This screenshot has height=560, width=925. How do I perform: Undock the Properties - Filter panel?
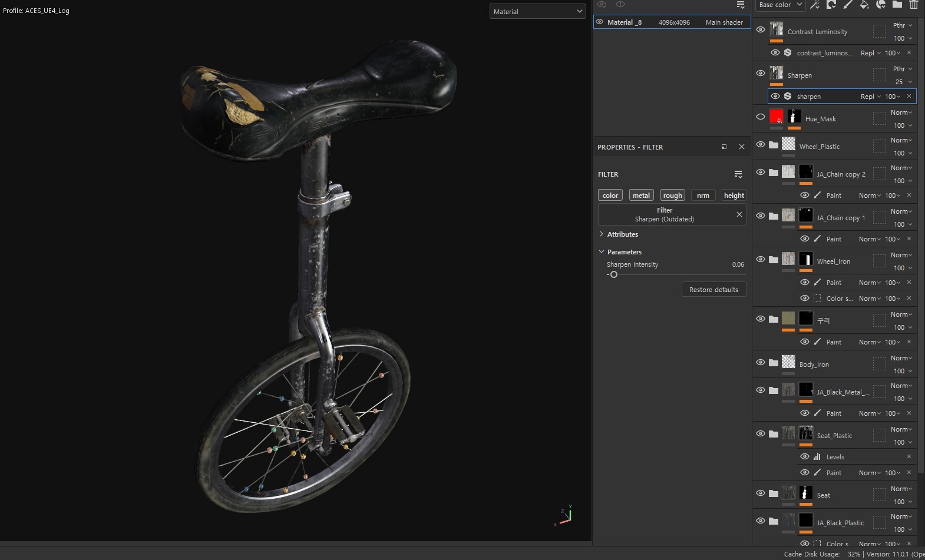click(724, 147)
